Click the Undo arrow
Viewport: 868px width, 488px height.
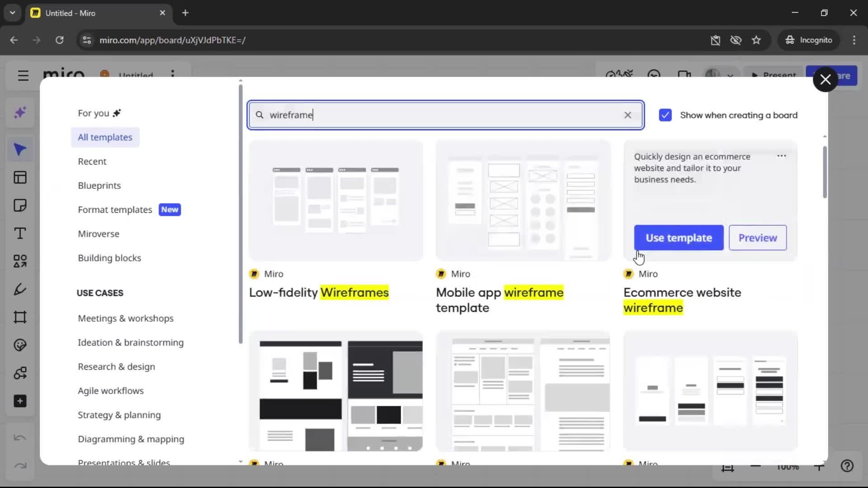(x=20, y=437)
